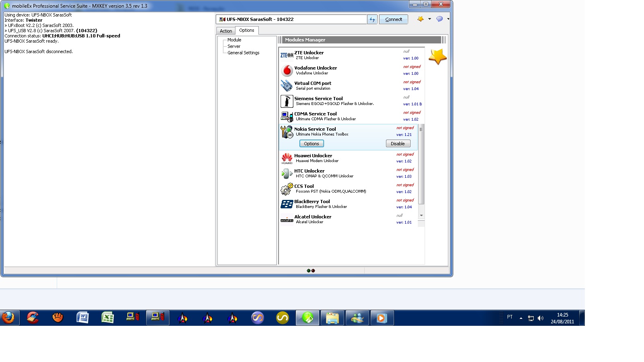Select the Huawei Unlocker module title

(x=313, y=156)
